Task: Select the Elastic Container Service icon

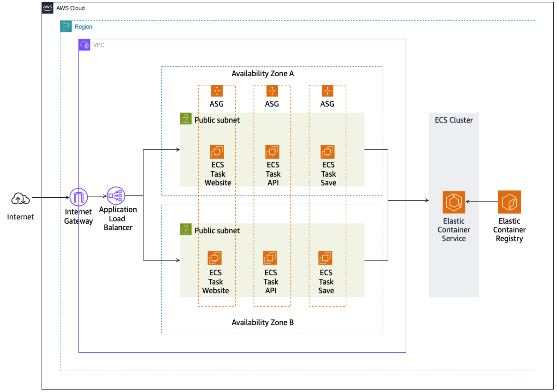Action: click(454, 202)
